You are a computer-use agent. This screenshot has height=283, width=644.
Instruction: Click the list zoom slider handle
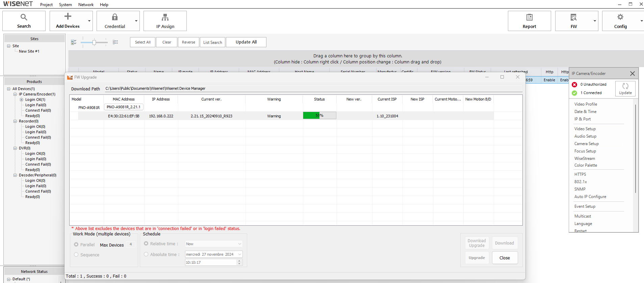(x=94, y=42)
